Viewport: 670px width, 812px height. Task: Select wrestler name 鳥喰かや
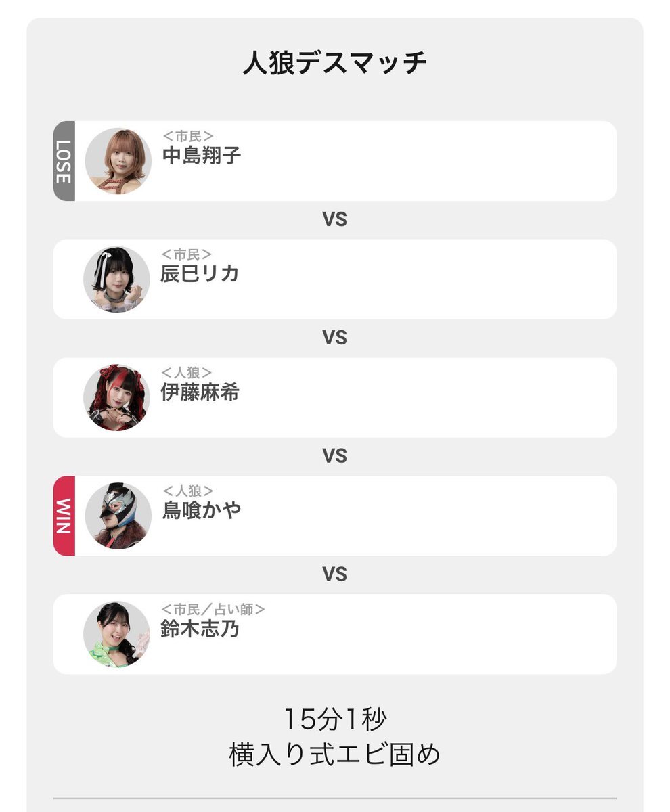(202, 511)
